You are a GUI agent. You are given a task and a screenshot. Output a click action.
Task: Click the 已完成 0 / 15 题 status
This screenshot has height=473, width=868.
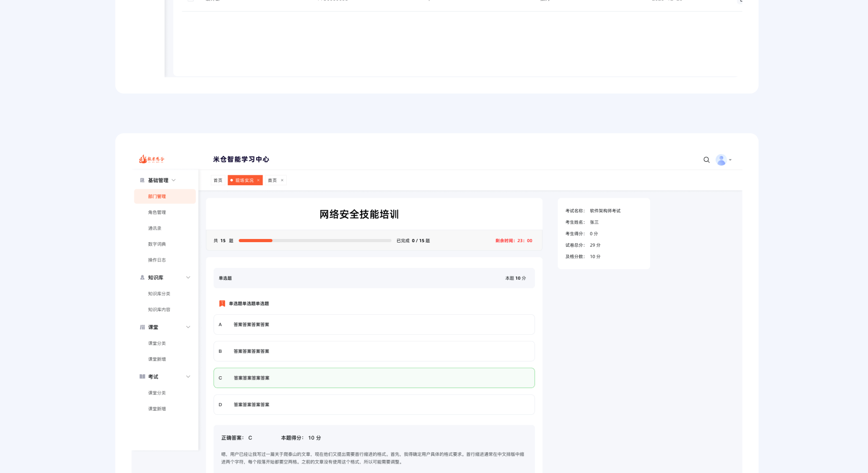click(413, 241)
